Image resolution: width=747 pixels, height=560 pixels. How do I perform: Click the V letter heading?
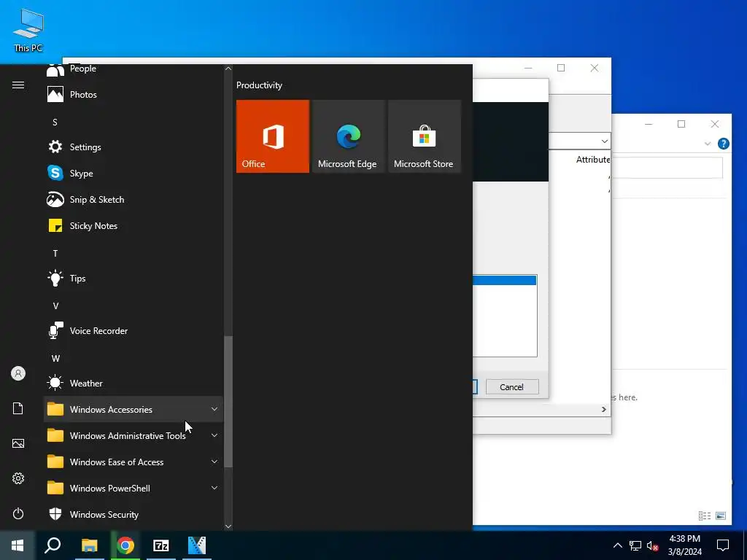(55, 306)
